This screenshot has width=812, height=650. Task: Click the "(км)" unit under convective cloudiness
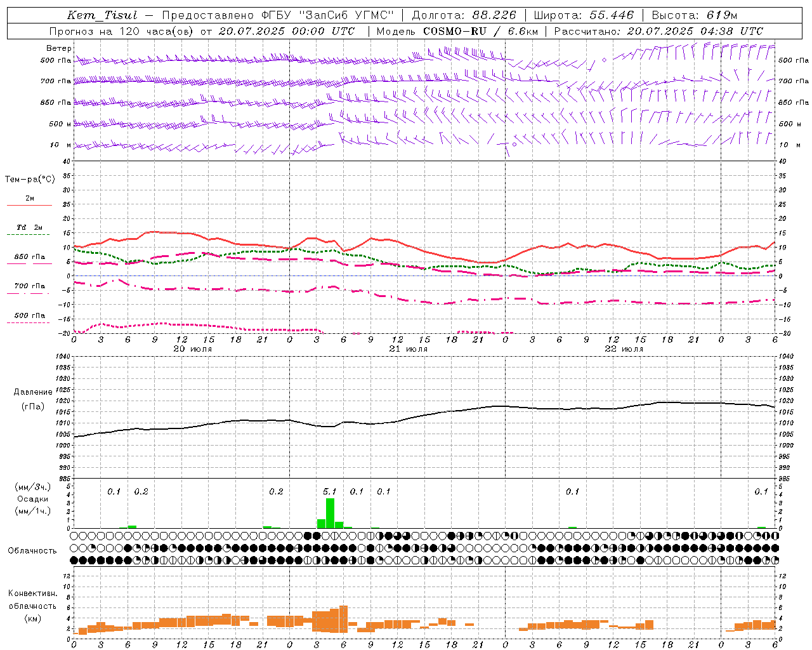(x=32, y=618)
